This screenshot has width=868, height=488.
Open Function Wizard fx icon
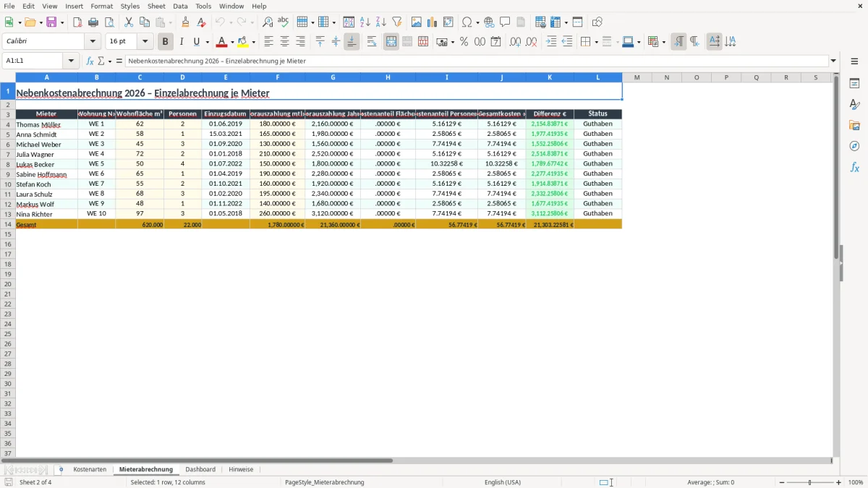click(x=90, y=61)
